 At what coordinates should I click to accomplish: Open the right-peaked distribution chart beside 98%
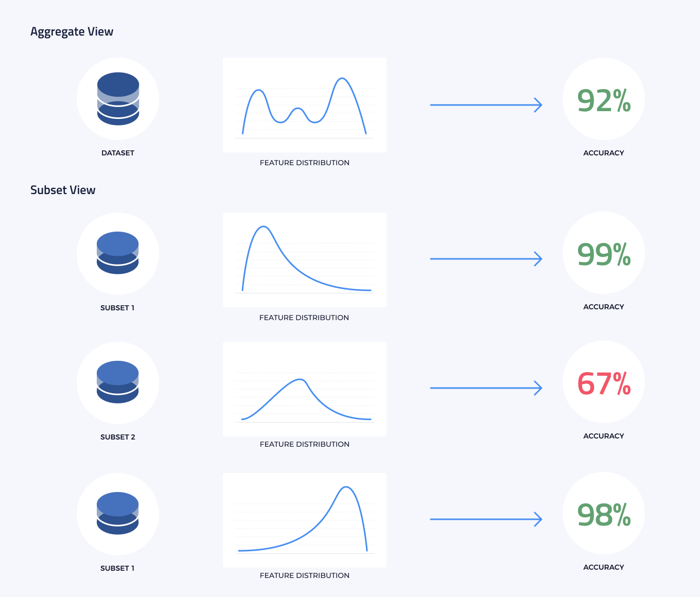(x=305, y=520)
